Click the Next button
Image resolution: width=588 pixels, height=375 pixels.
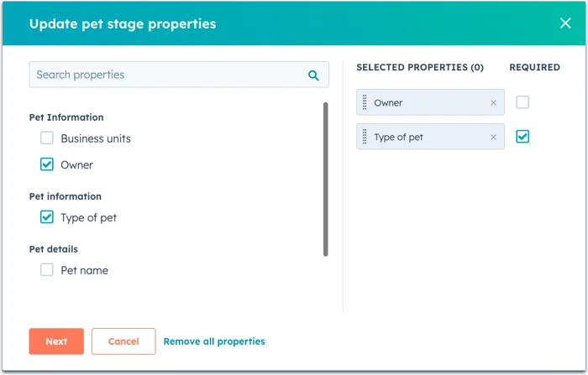56,341
